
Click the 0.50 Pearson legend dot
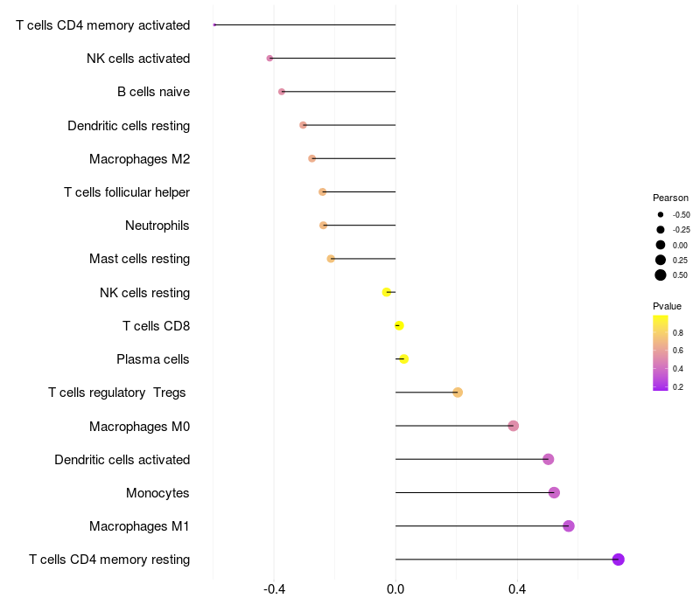[x=661, y=275]
